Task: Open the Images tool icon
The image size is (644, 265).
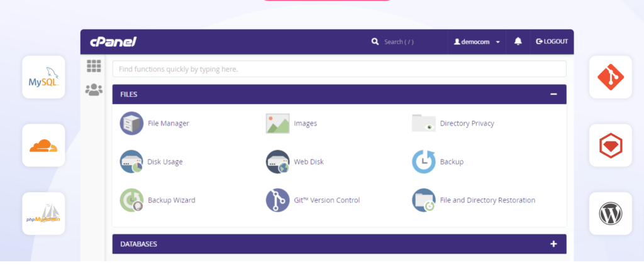Action: tap(277, 123)
